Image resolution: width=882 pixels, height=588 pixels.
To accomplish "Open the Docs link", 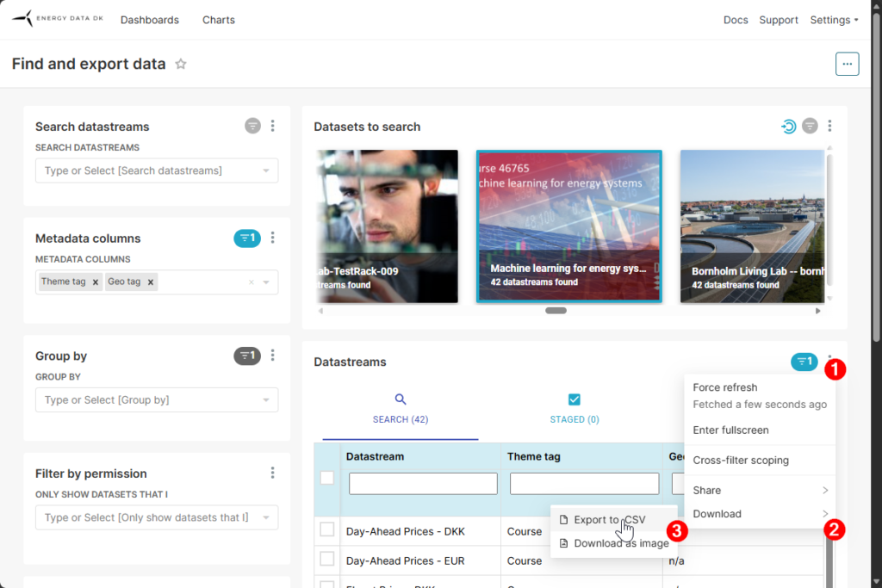I will coord(736,20).
